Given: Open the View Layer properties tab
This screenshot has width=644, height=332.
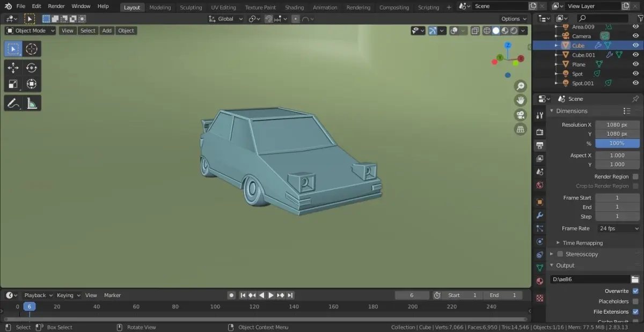Looking at the screenshot, I should [x=540, y=159].
